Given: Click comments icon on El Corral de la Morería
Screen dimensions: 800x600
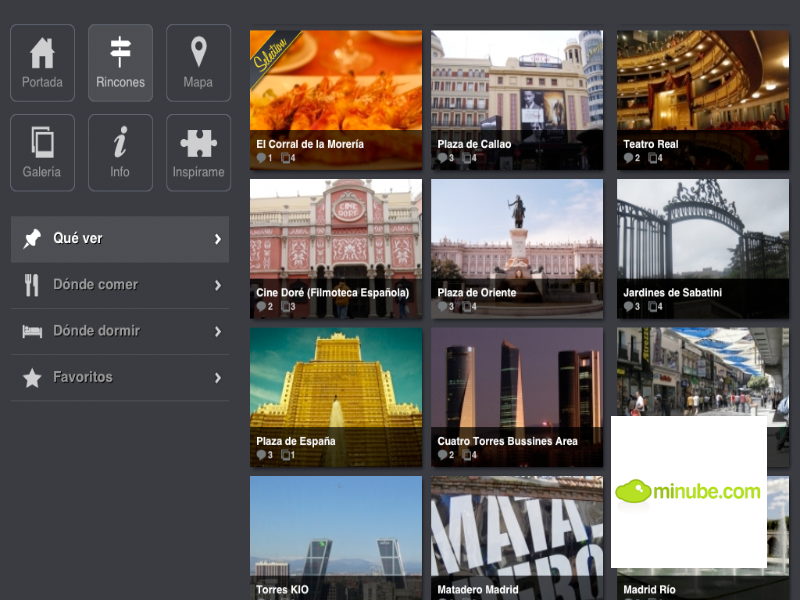Looking at the screenshot, I should click(x=261, y=158).
